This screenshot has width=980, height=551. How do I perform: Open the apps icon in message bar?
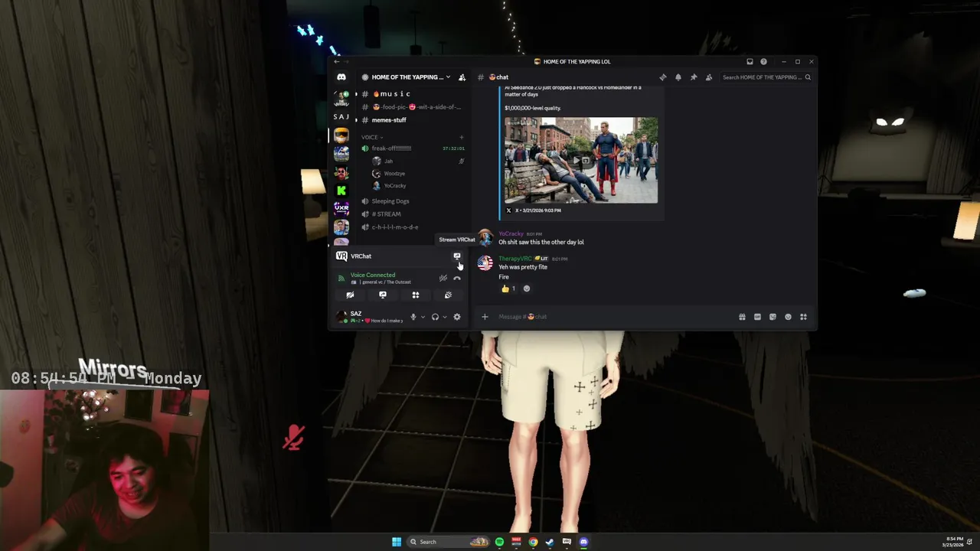803,317
